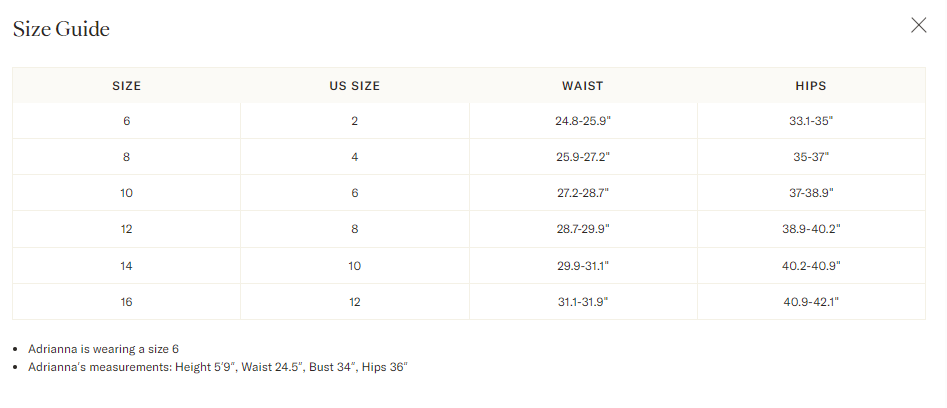Image resolution: width=947 pixels, height=408 pixels.
Task: Click the Size Guide heading
Action: point(61,29)
